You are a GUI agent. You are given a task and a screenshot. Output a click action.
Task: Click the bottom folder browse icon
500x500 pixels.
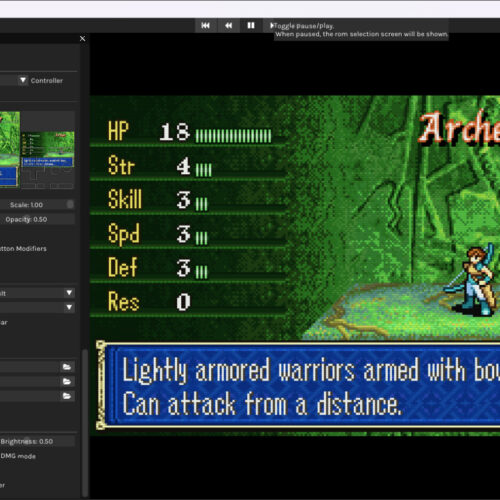67,396
